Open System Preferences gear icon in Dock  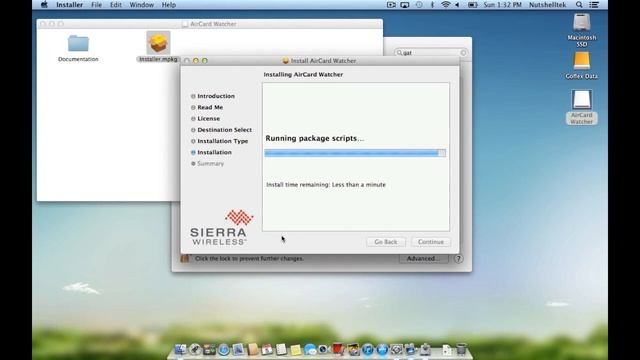[396, 349]
